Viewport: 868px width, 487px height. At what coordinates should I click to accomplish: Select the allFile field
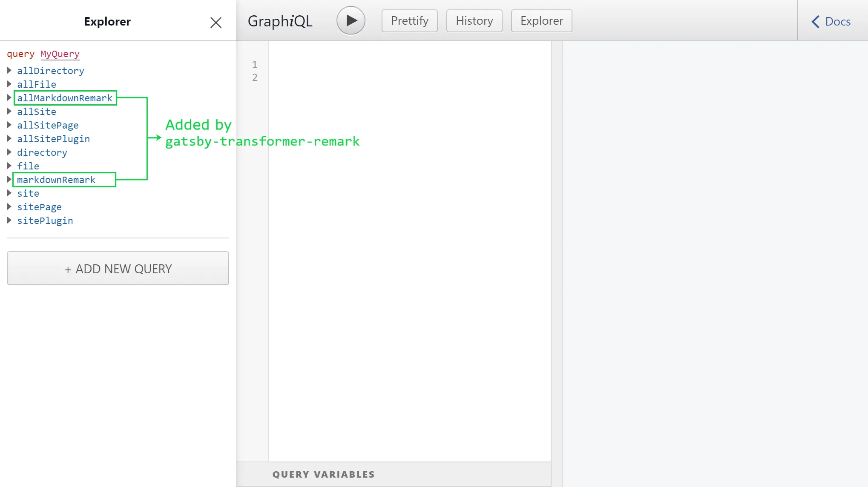[37, 84]
